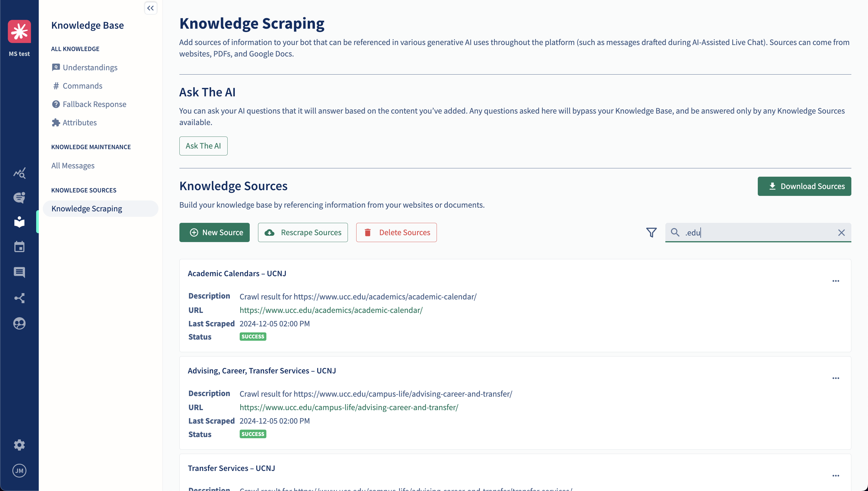
Task: Go to Understandings
Action: (90, 67)
